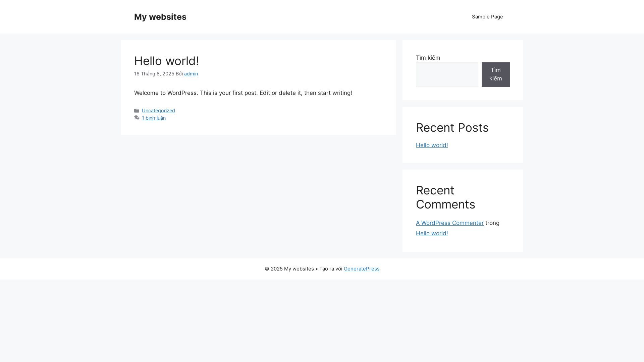This screenshot has height=362, width=644.
Task: Open the Hello world! post title
Action: click(x=167, y=61)
